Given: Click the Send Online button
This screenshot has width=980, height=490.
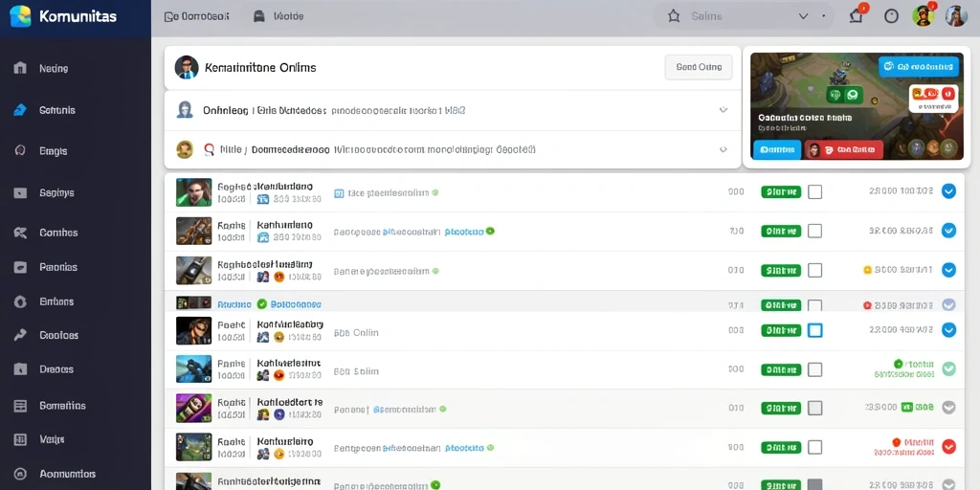Looking at the screenshot, I should (699, 67).
